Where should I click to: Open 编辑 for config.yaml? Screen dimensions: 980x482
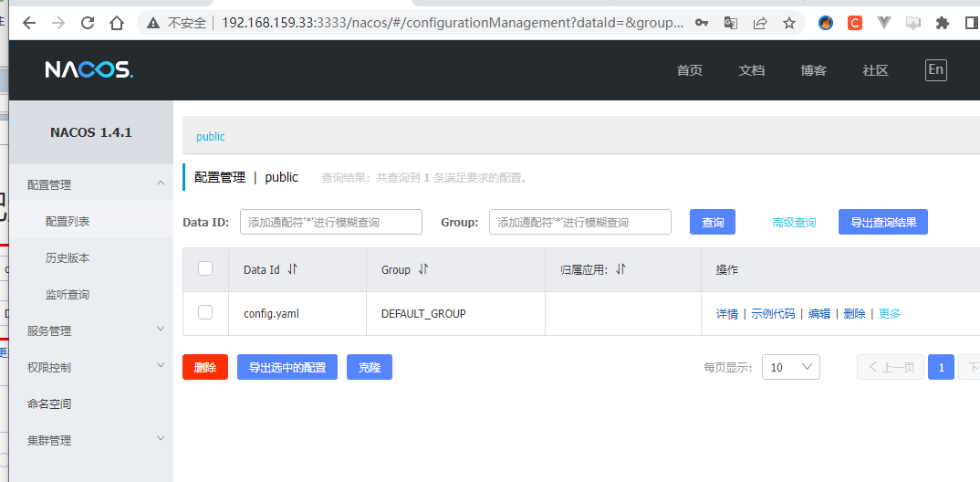click(819, 314)
